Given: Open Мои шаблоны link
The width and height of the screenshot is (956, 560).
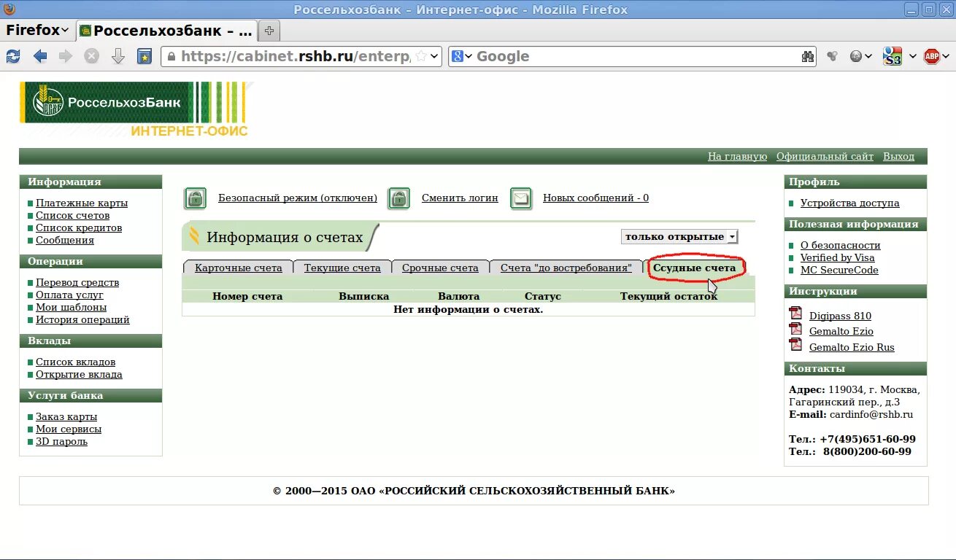Looking at the screenshot, I should pos(72,307).
